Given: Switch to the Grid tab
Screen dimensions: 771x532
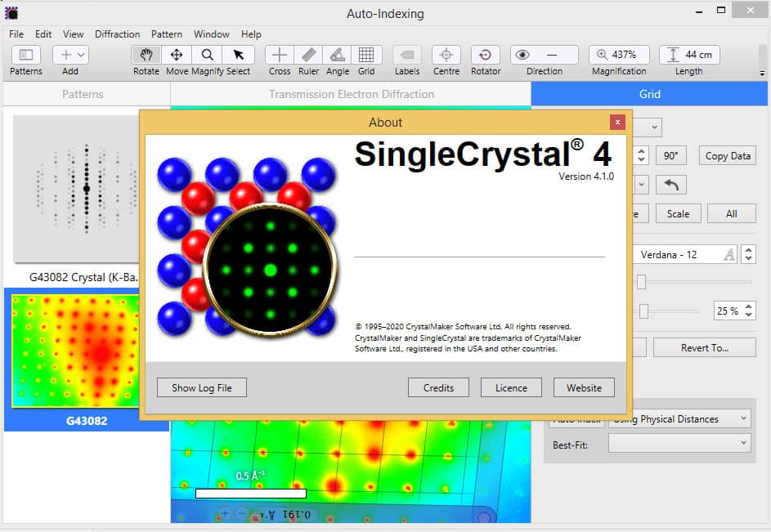Looking at the screenshot, I should pos(649,94).
